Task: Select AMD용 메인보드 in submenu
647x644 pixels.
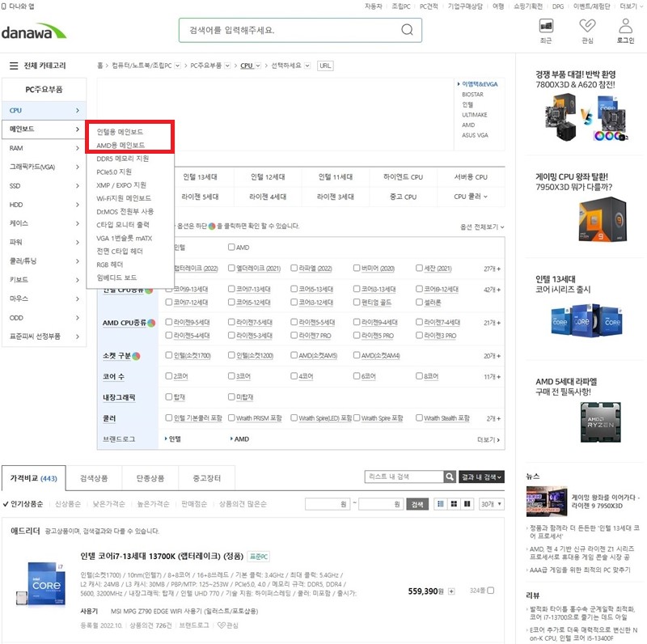Action: pyautogui.click(x=121, y=146)
